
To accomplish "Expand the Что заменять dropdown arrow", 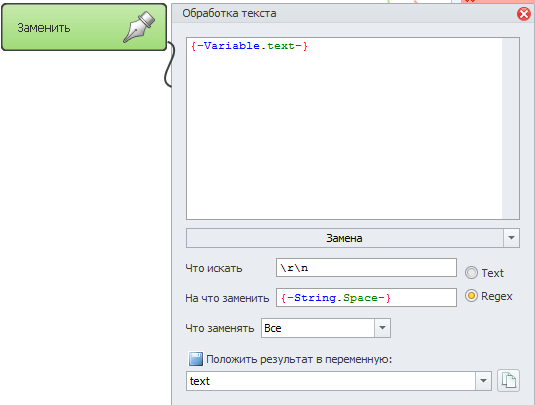I will 382,328.
